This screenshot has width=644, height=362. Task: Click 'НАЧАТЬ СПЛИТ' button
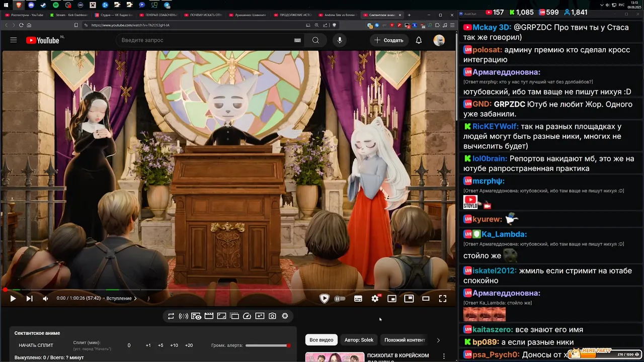36,345
